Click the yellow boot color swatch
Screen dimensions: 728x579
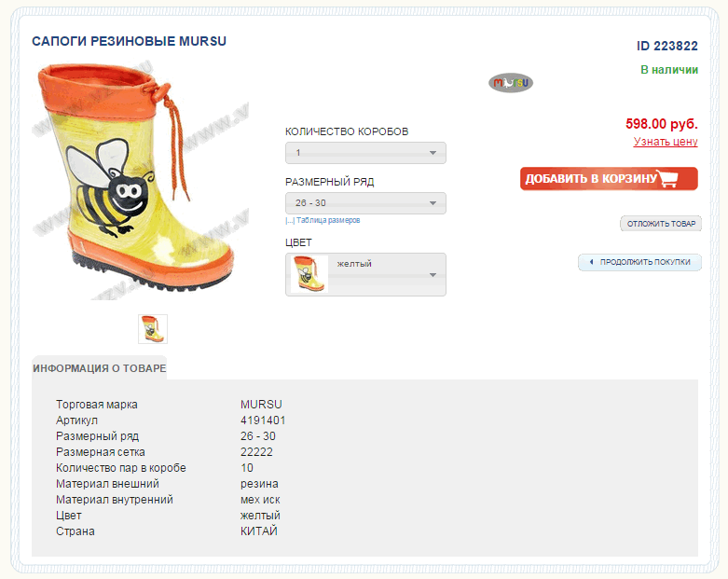click(x=309, y=275)
